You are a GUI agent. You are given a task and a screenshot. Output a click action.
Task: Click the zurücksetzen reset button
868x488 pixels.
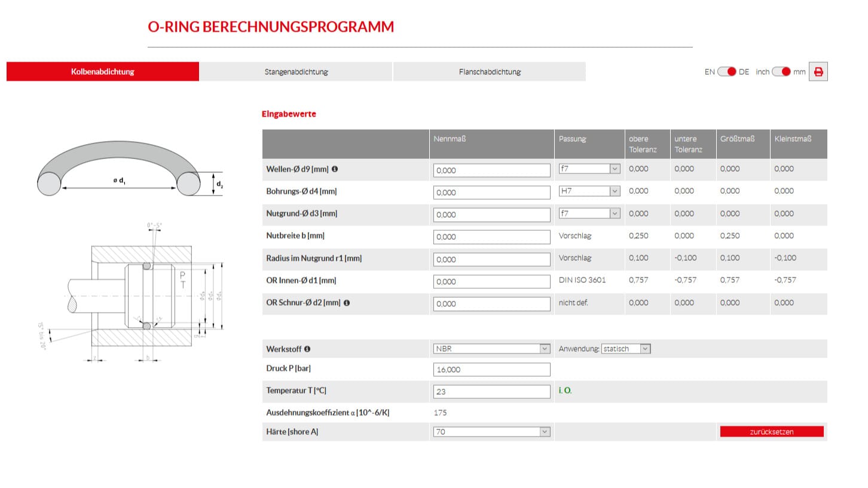coord(772,432)
